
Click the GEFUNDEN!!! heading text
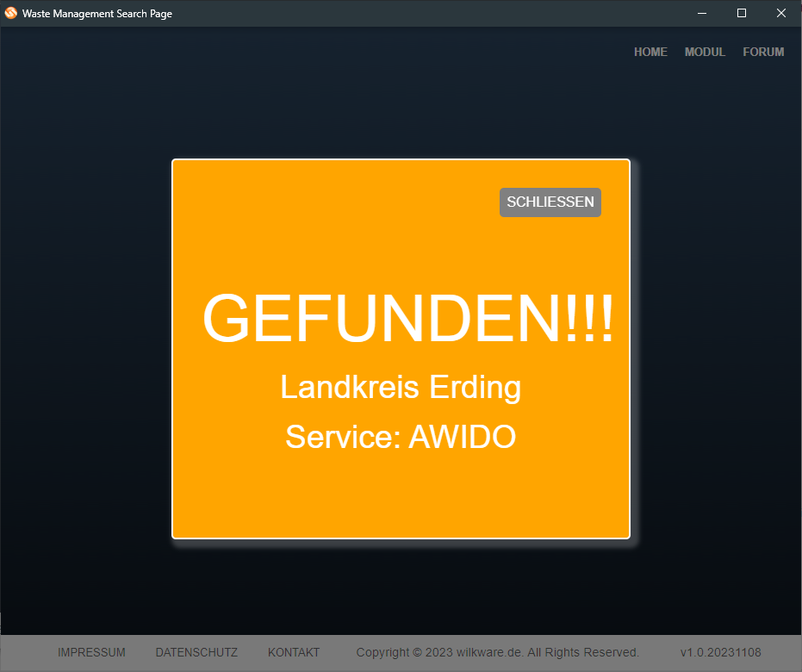(407, 318)
